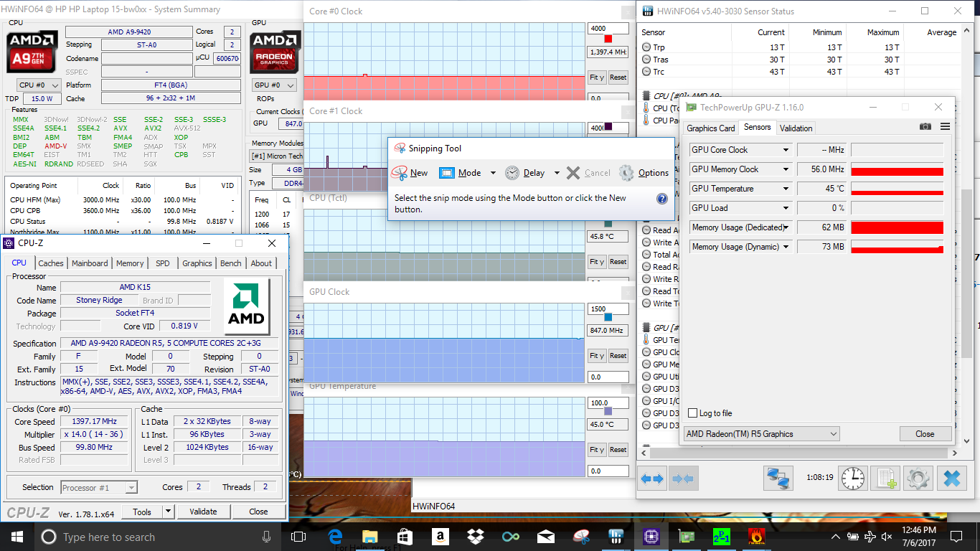Click Reset on the Core #0 Clock graph
Image resolution: width=980 pixels, height=551 pixels.
(x=618, y=77)
